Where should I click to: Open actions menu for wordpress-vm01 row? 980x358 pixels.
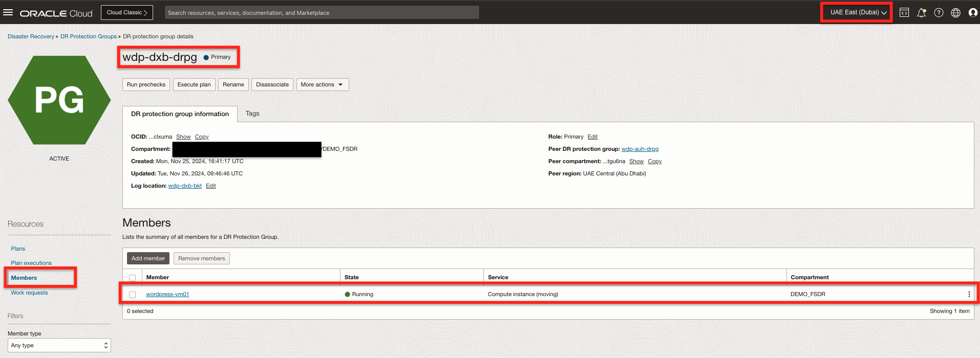[969, 294]
